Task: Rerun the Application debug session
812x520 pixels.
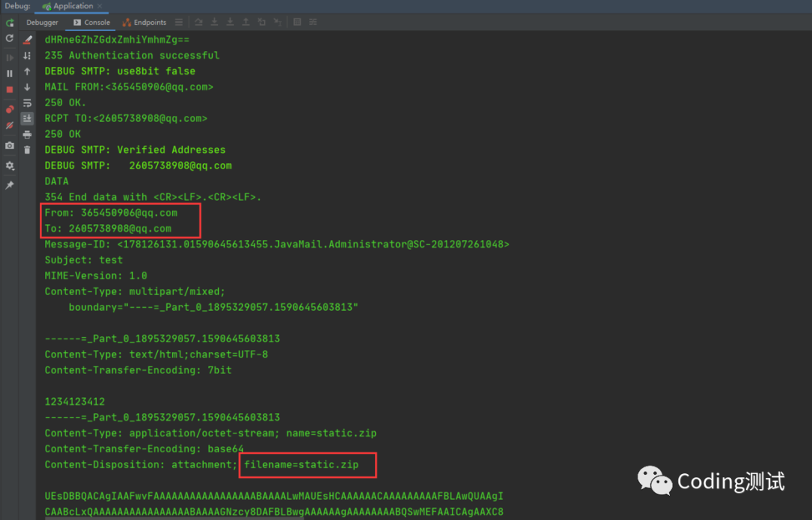Action: click(x=9, y=23)
